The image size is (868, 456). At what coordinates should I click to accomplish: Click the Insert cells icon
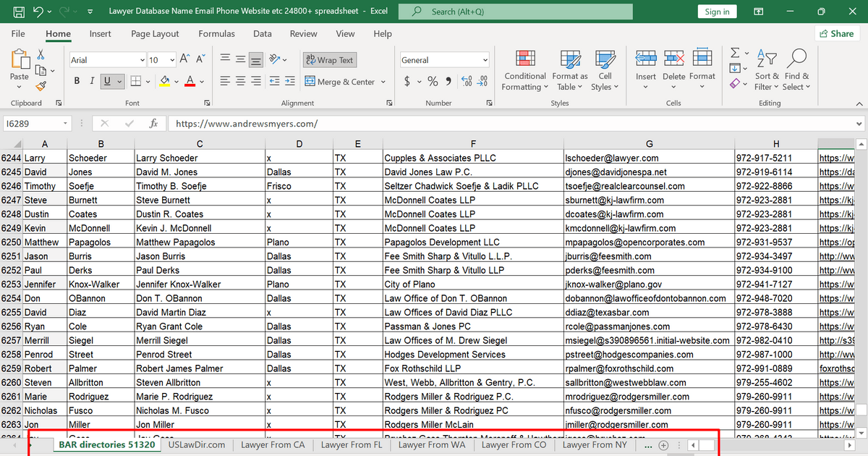[x=646, y=59]
